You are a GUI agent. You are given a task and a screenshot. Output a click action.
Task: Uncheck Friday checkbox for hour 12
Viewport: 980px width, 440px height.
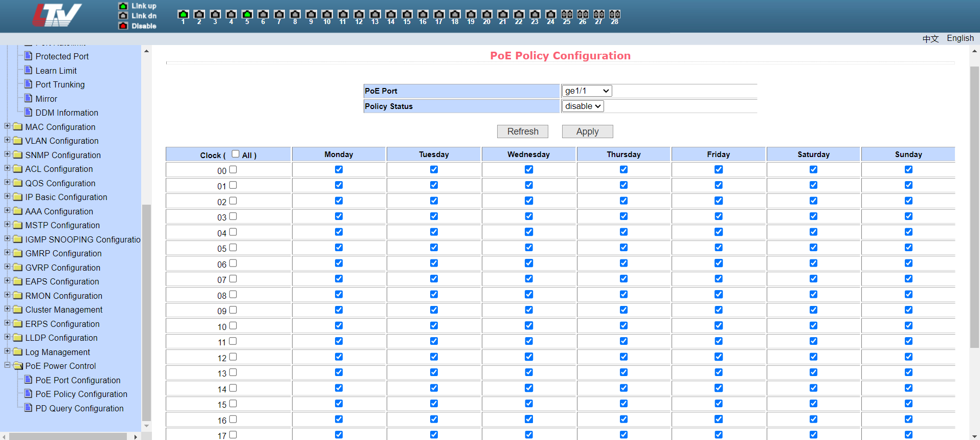[719, 357]
